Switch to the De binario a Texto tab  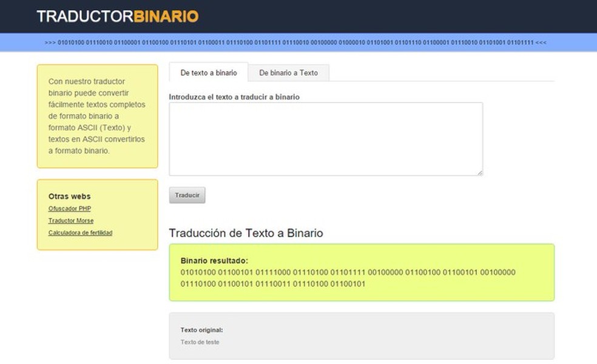click(289, 72)
